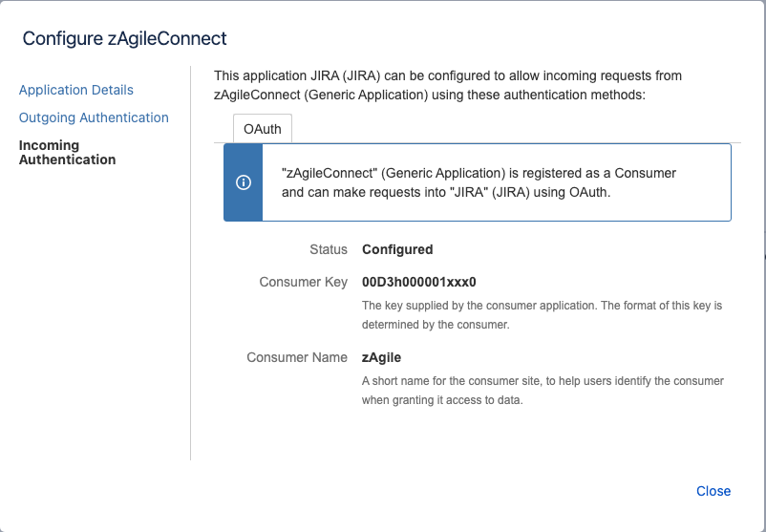Go to Outgoing Authentication settings
The height and width of the screenshot is (532, 766).
94,117
